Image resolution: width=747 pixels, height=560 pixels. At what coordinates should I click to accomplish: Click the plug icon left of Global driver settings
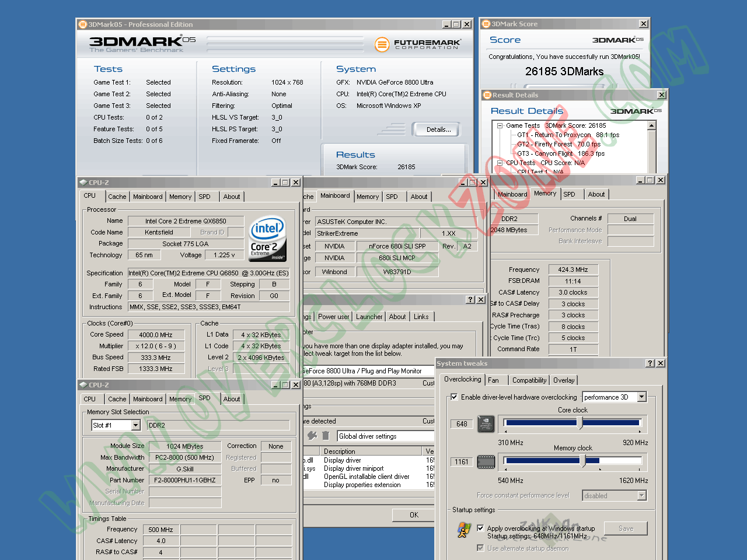312,436
